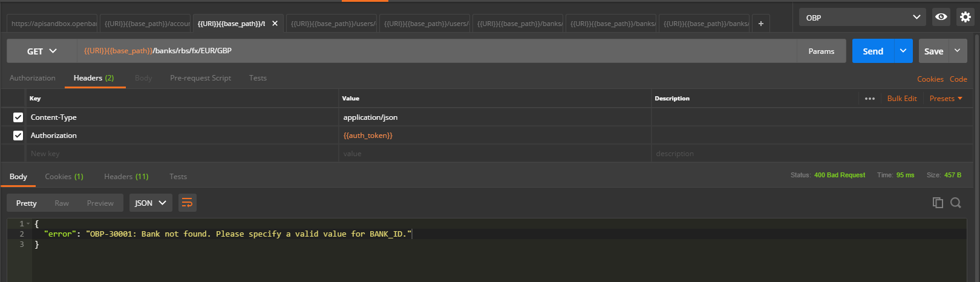Switch to the apisandbox.openbank request tab
Viewport: 980px width, 282px height.
[x=53, y=24]
